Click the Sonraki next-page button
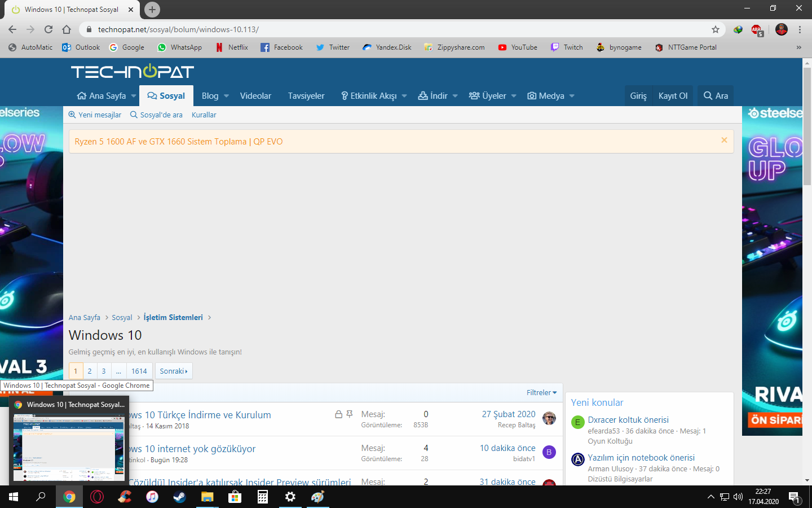The image size is (812, 508). (x=174, y=371)
